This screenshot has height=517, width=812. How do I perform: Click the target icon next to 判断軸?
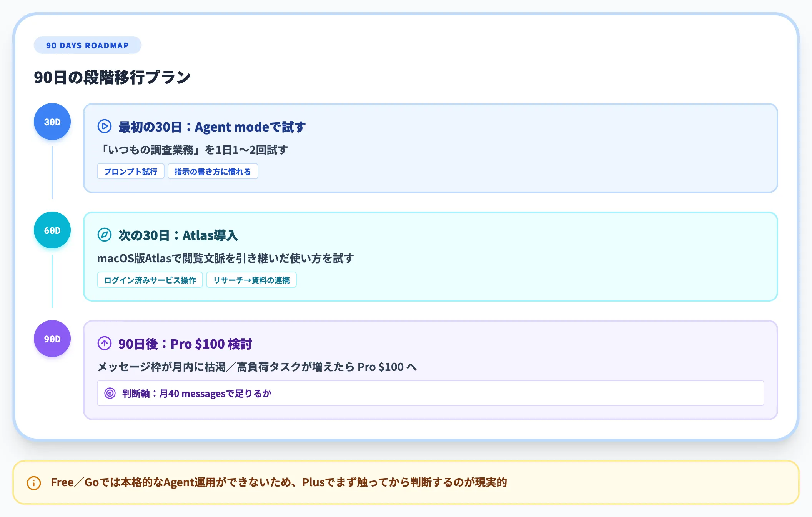(x=110, y=393)
